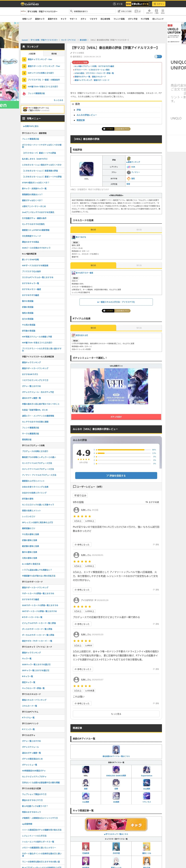
Task: Open the SR美鈴 idol icon
Action: (116, 796)
